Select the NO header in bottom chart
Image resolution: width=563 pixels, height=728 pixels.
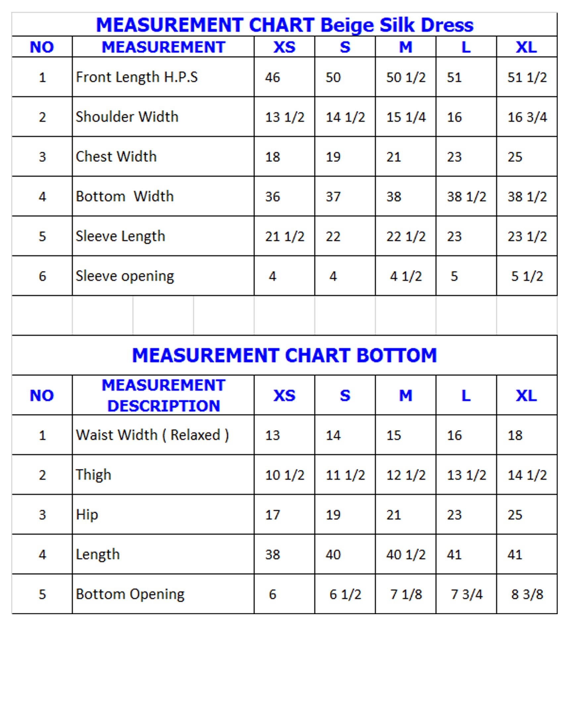pos(42,396)
